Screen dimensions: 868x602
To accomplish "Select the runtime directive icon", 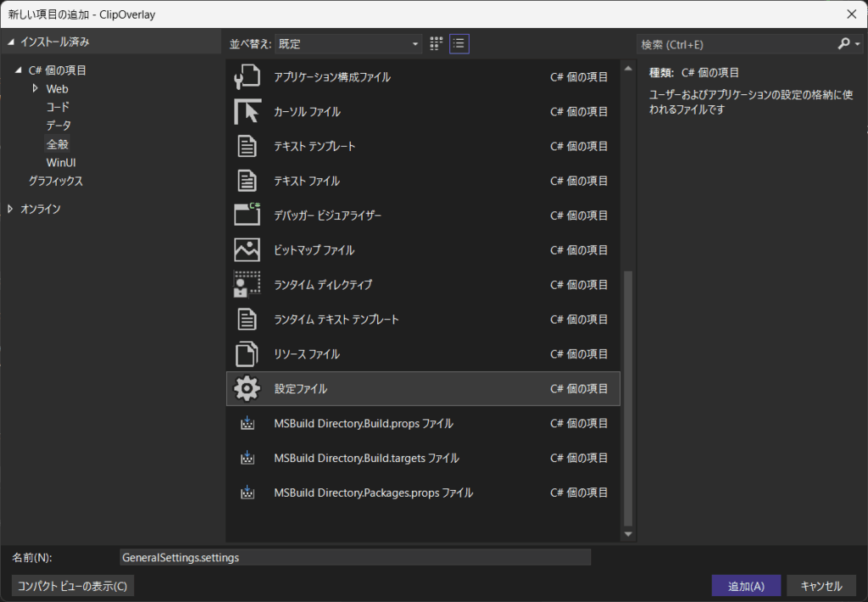I will click(247, 284).
